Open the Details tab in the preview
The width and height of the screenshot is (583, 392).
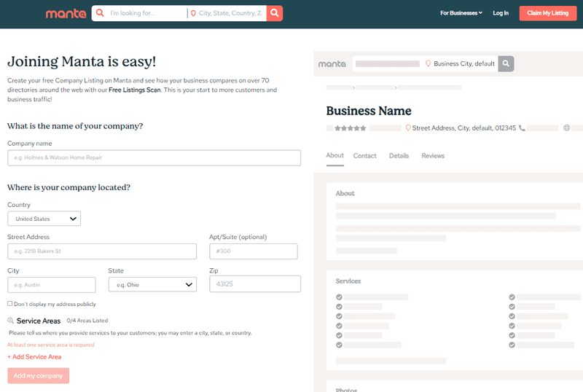pos(399,156)
